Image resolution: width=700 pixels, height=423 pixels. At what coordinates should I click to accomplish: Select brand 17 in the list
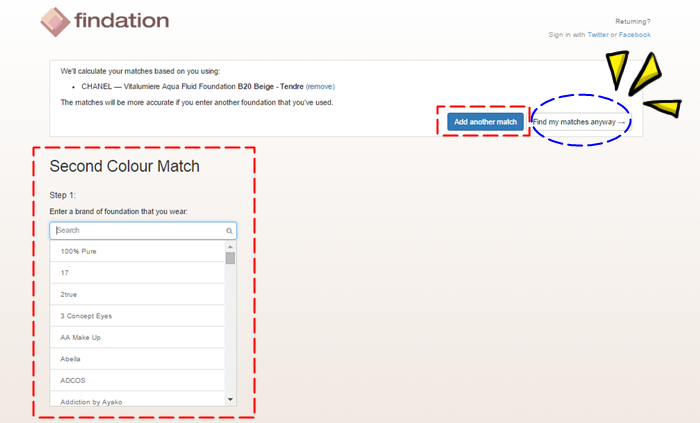point(137,273)
